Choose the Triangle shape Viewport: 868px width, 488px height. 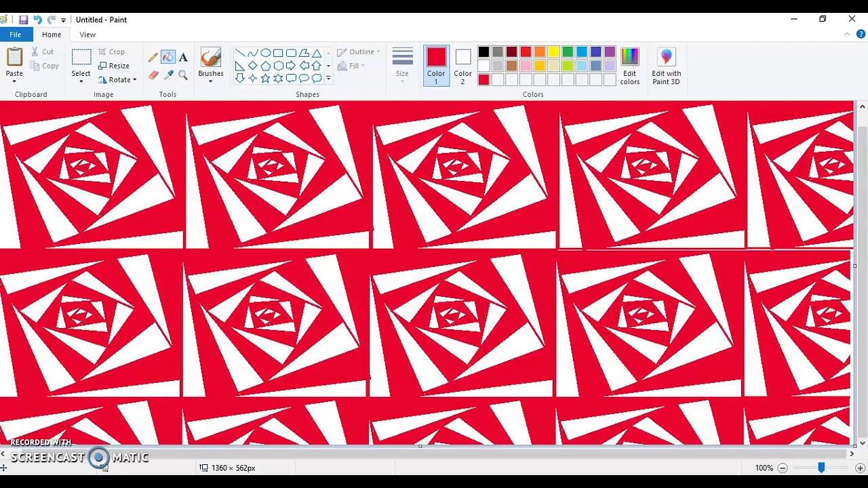click(x=317, y=53)
